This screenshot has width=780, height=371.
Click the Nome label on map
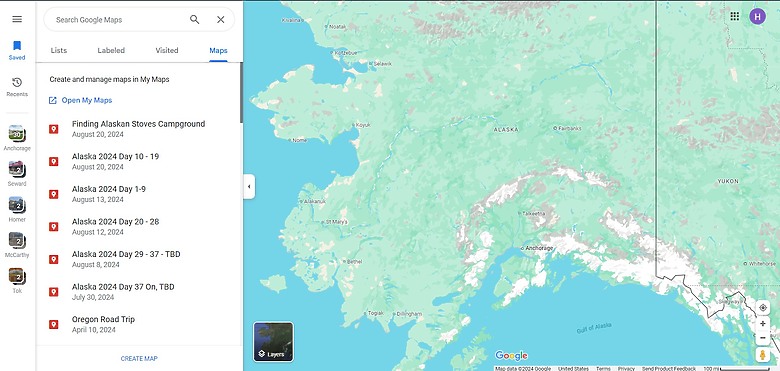(x=299, y=140)
